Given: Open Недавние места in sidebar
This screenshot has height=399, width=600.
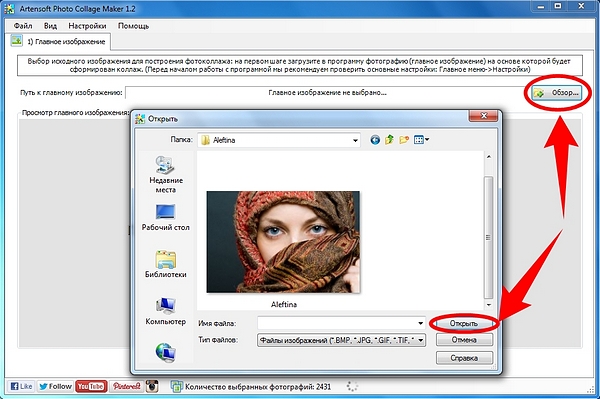Looking at the screenshot, I should [x=166, y=174].
